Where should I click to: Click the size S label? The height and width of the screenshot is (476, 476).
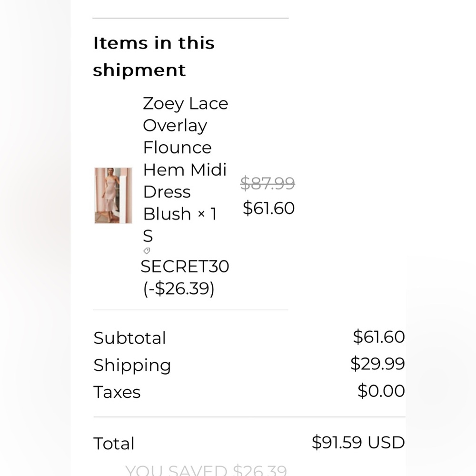click(x=148, y=236)
